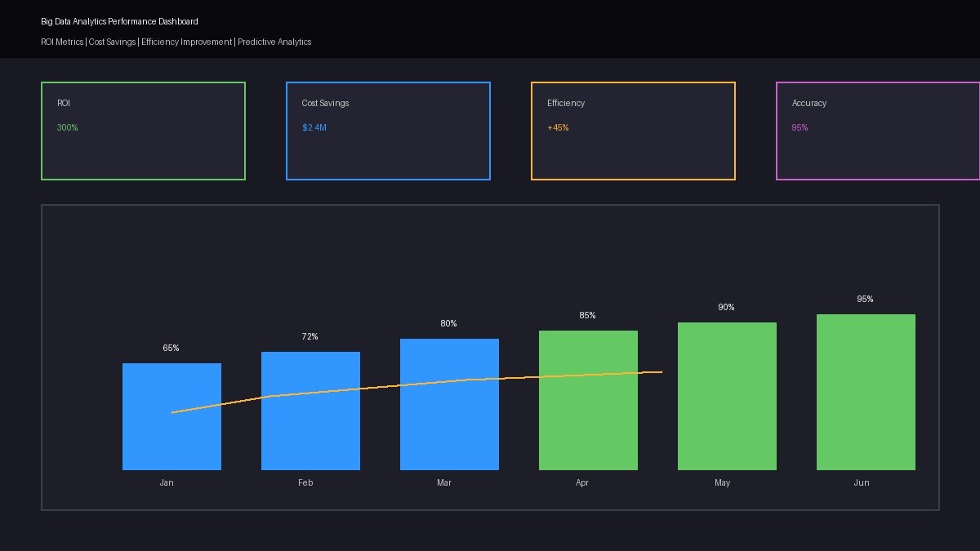Viewport: 980px width, 551px height.
Task: Click the Apr green bar
Action: click(588, 400)
